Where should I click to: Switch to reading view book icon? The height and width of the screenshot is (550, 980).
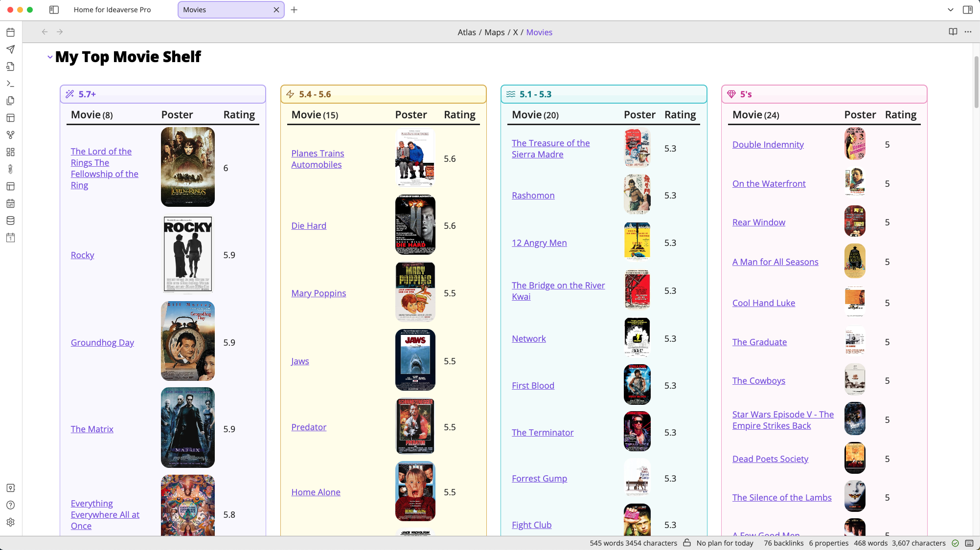[x=953, y=32]
